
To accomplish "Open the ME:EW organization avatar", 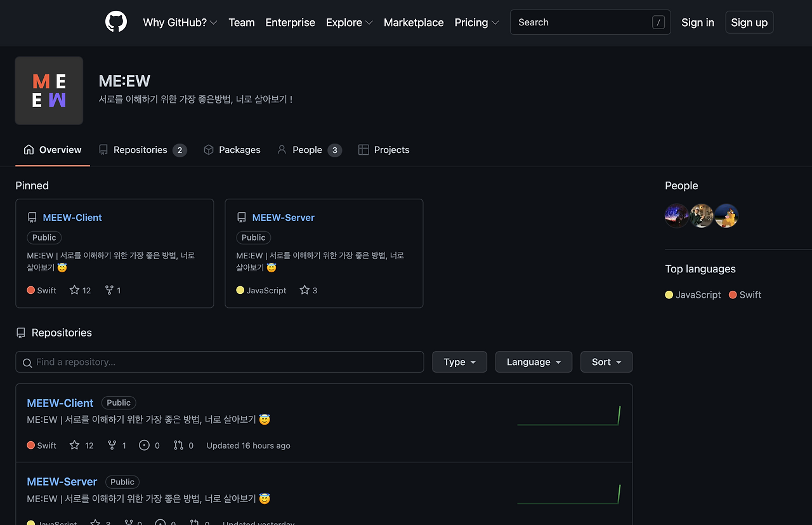I will click(49, 91).
